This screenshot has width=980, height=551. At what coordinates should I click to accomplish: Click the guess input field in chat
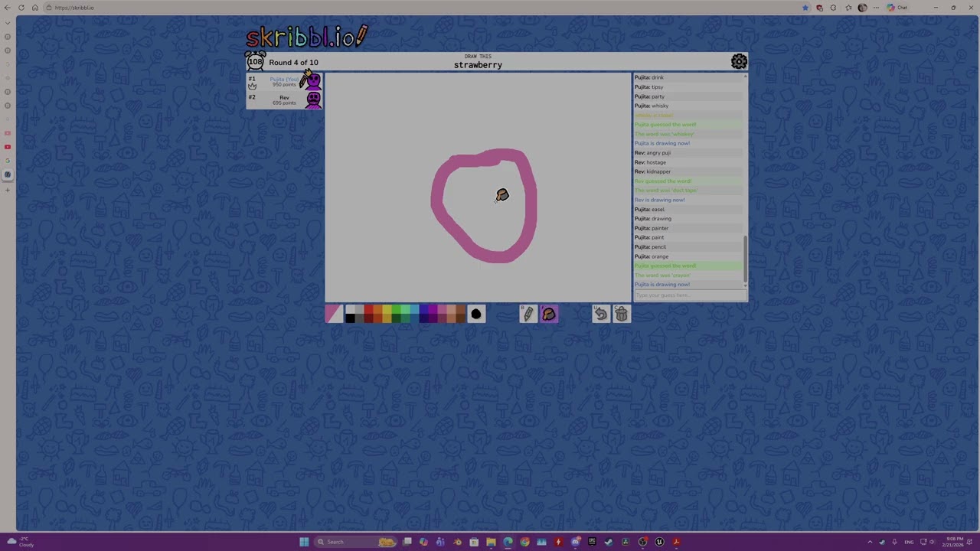click(x=689, y=295)
